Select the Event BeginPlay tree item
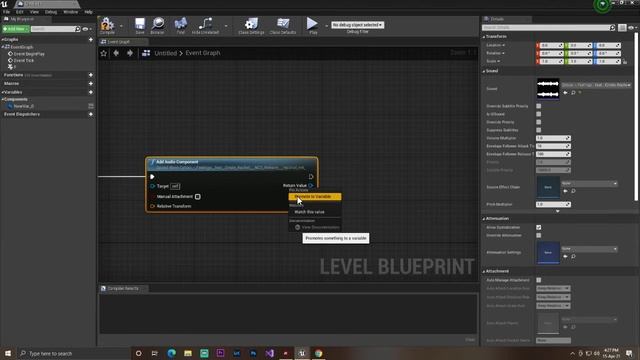Viewport: 640px width, 360px height. [x=29, y=54]
